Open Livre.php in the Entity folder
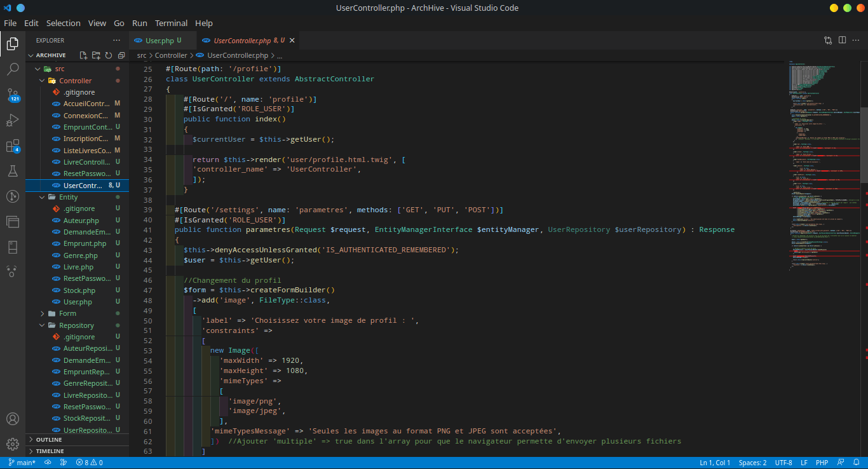 pos(78,267)
